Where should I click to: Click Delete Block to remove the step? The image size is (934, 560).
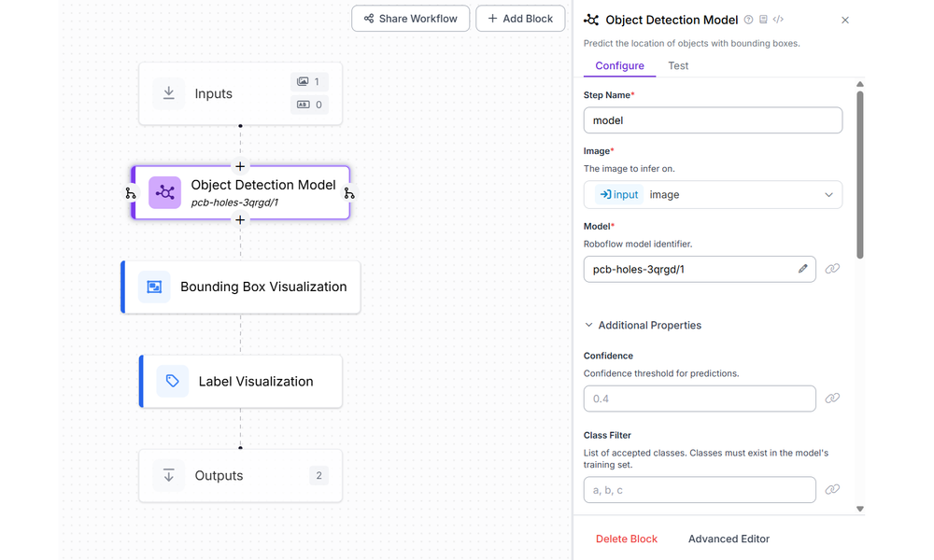point(627,539)
